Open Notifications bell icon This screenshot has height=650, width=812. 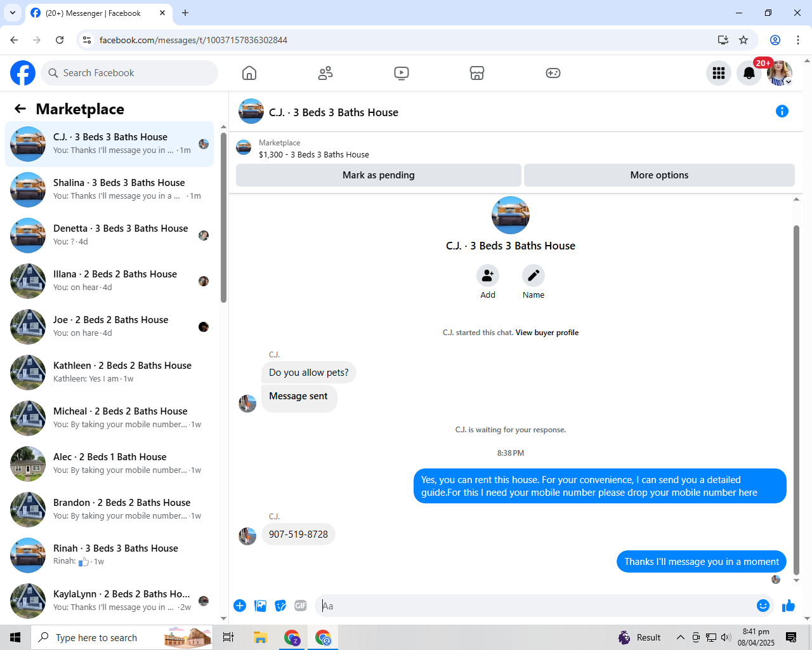pyautogui.click(x=749, y=73)
